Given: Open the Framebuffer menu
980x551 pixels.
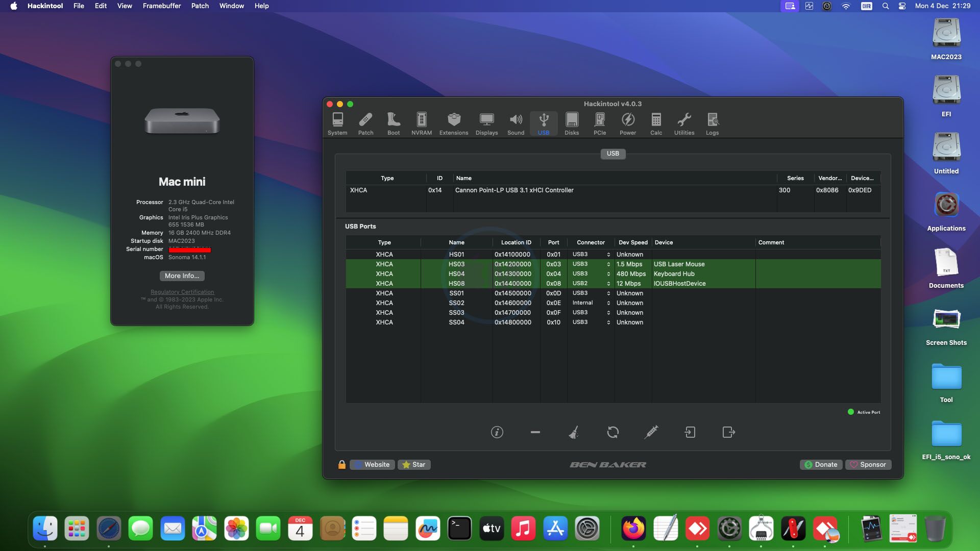Looking at the screenshot, I should pyautogui.click(x=162, y=6).
